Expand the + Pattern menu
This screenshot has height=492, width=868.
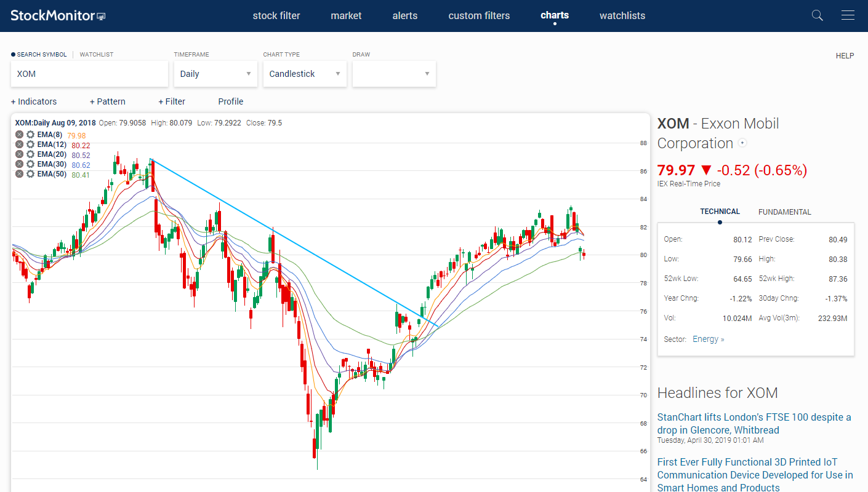pos(108,101)
